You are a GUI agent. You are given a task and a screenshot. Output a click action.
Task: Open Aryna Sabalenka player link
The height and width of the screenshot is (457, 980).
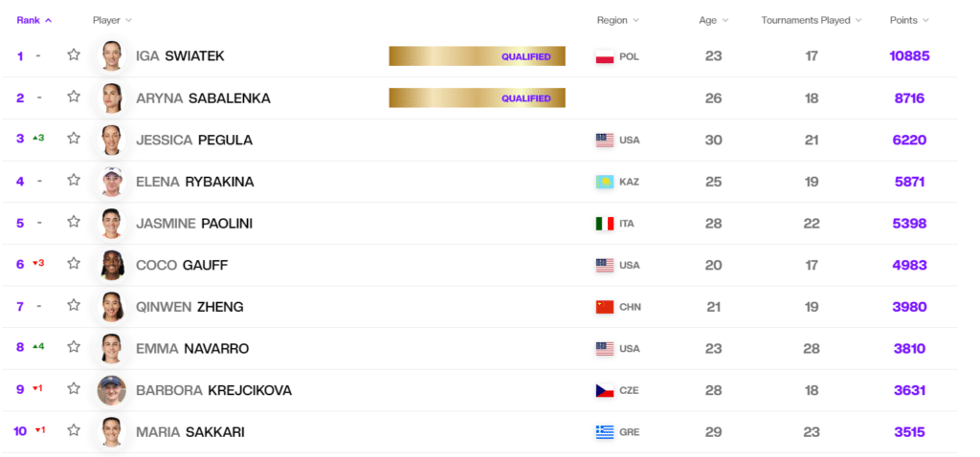[x=203, y=98]
